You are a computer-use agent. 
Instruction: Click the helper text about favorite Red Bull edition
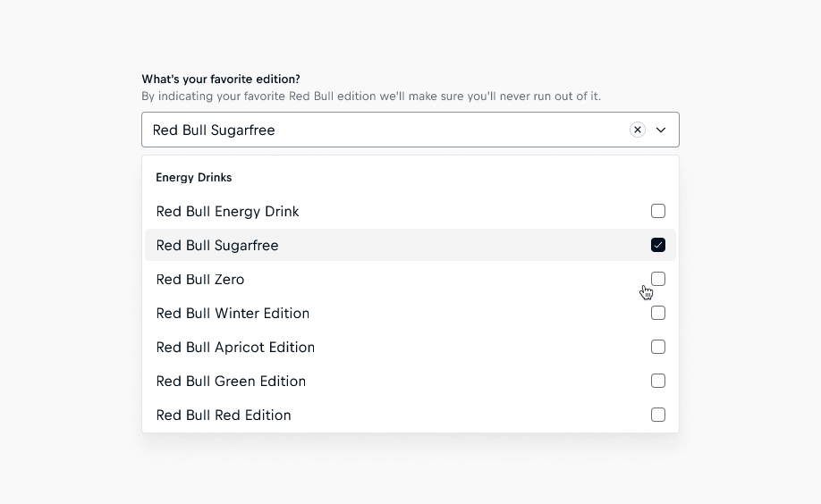(x=371, y=97)
